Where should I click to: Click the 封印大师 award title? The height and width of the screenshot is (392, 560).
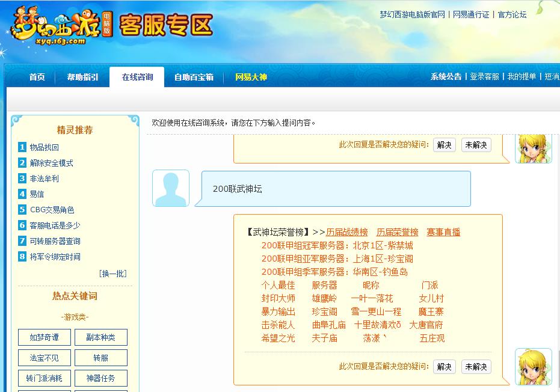[x=278, y=298]
